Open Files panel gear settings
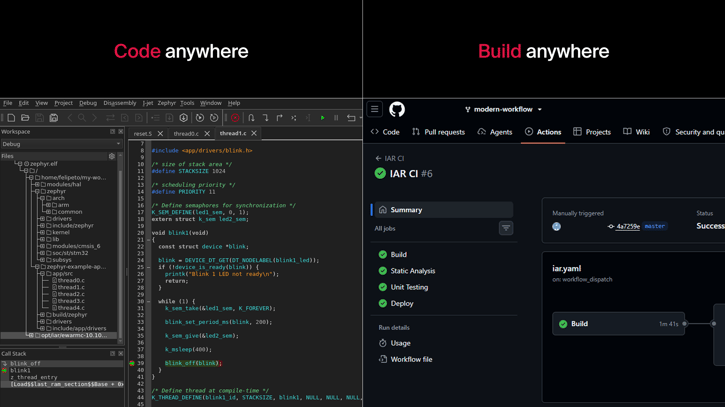Image resolution: width=725 pixels, height=407 pixels. click(x=111, y=156)
